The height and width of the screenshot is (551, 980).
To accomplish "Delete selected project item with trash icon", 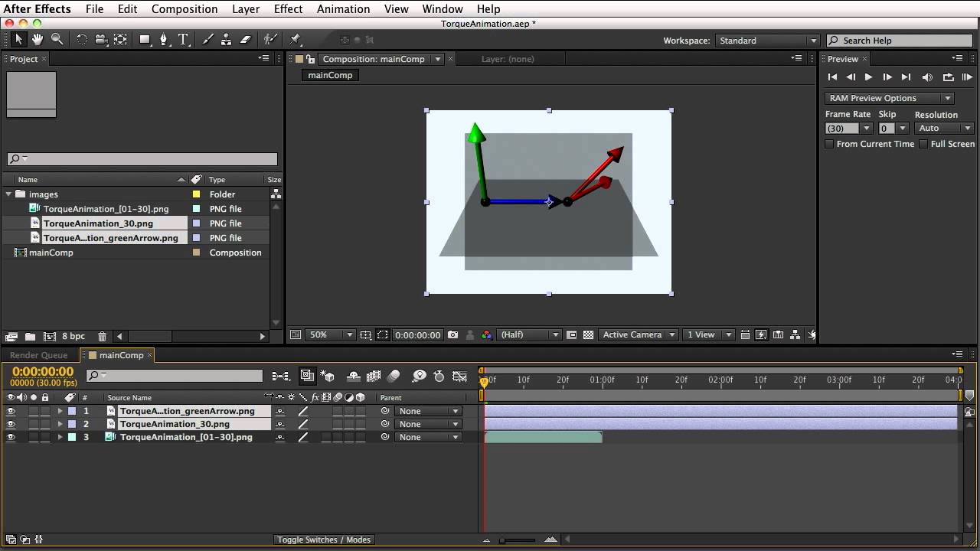I will click(102, 336).
